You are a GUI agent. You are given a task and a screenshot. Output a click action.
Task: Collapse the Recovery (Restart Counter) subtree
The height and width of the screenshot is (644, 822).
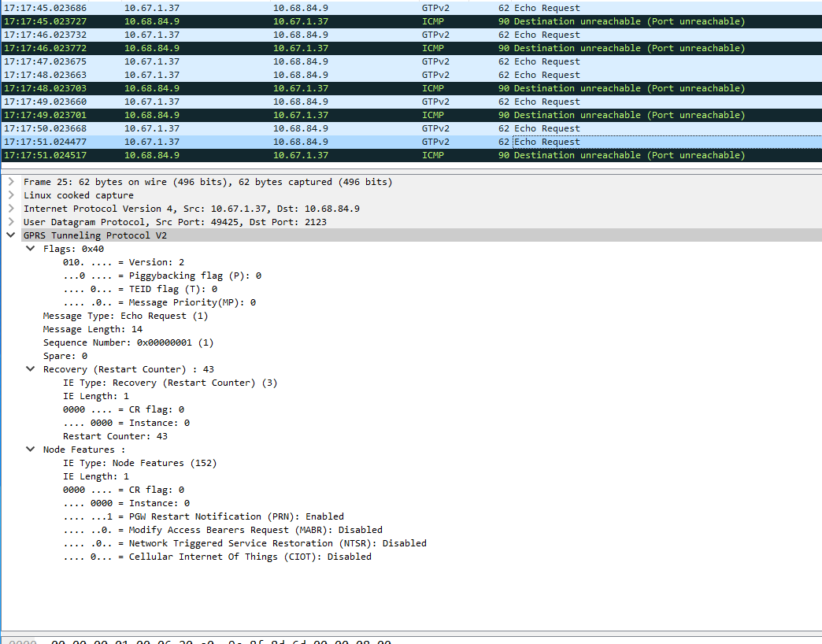click(x=30, y=368)
